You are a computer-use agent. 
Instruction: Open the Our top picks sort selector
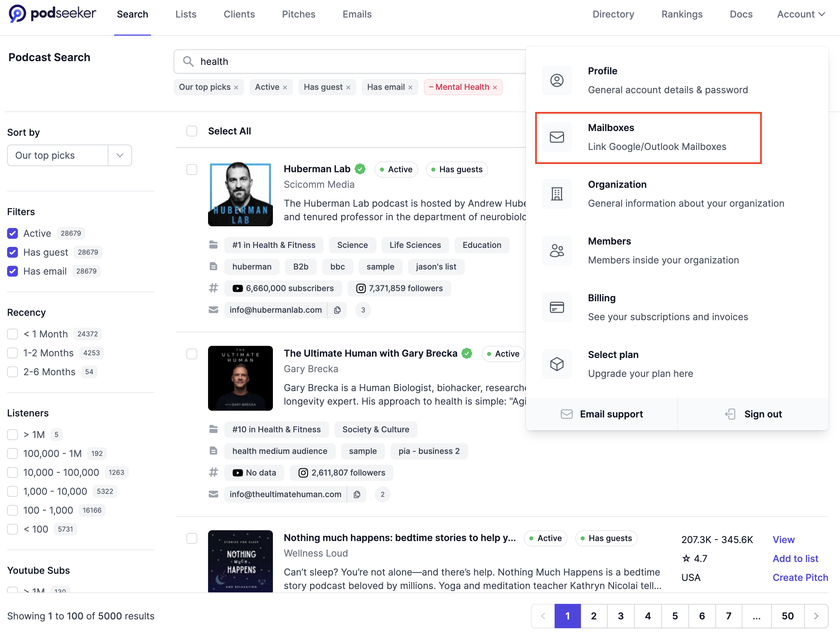(x=69, y=155)
